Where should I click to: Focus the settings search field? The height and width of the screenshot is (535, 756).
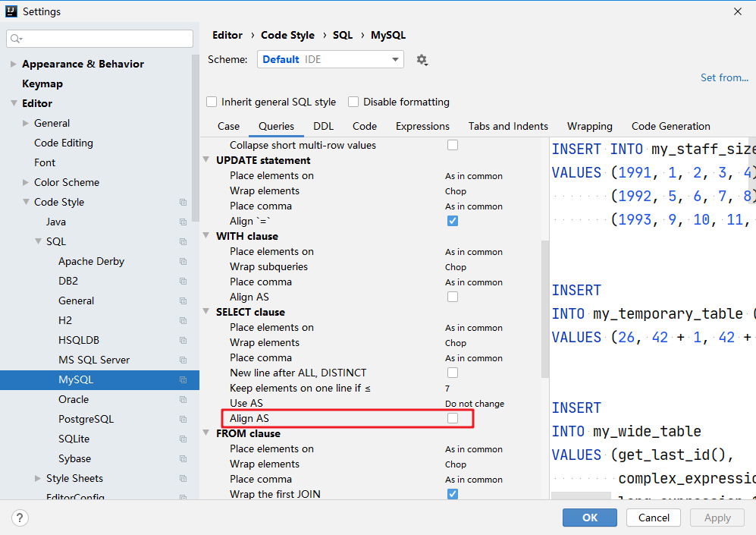click(100, 39)
